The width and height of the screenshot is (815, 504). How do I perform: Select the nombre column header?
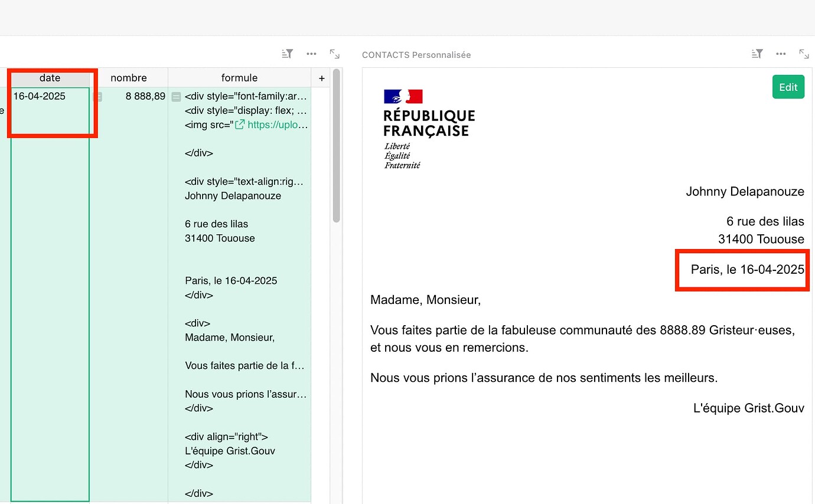[129, 78]
